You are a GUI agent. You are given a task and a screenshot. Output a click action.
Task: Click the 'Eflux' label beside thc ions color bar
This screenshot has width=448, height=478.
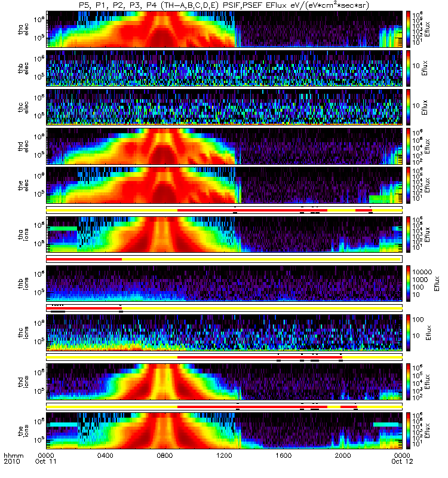[x=428, y=333]
